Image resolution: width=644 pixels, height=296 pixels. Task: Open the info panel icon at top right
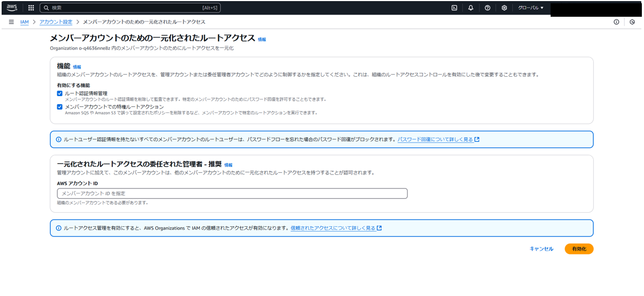(x=616, y=22)
